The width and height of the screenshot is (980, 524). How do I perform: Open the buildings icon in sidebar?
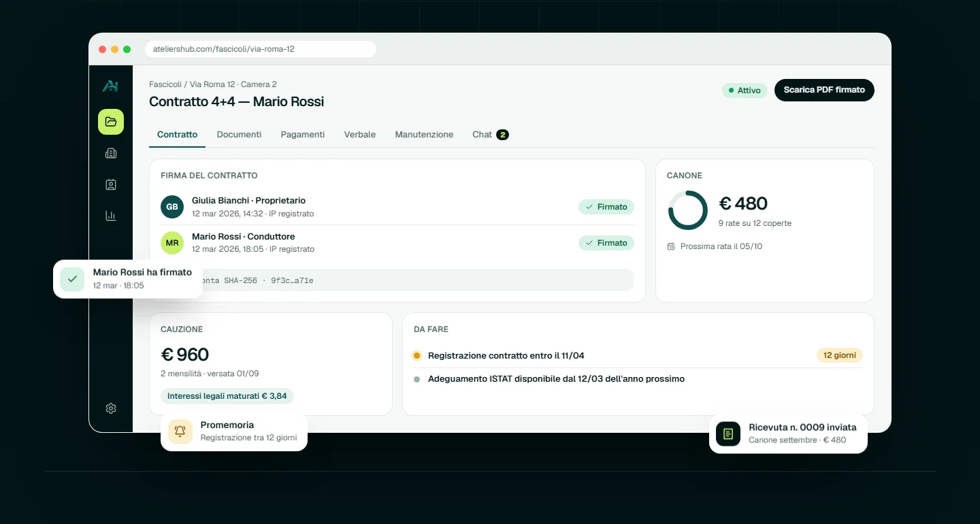111,153
